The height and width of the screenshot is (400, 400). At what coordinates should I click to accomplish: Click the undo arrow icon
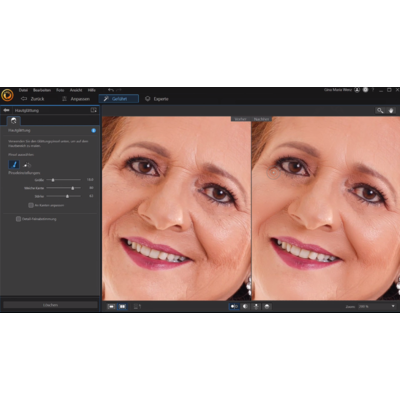click(x=111, y=90)
